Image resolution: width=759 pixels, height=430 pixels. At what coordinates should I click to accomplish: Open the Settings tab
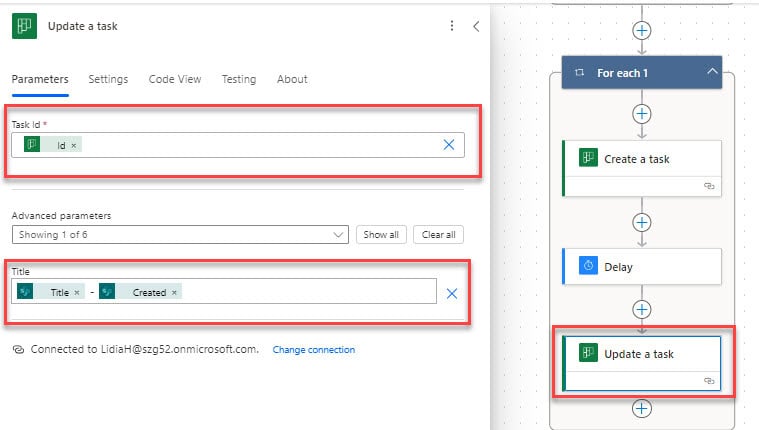(108, 79)
